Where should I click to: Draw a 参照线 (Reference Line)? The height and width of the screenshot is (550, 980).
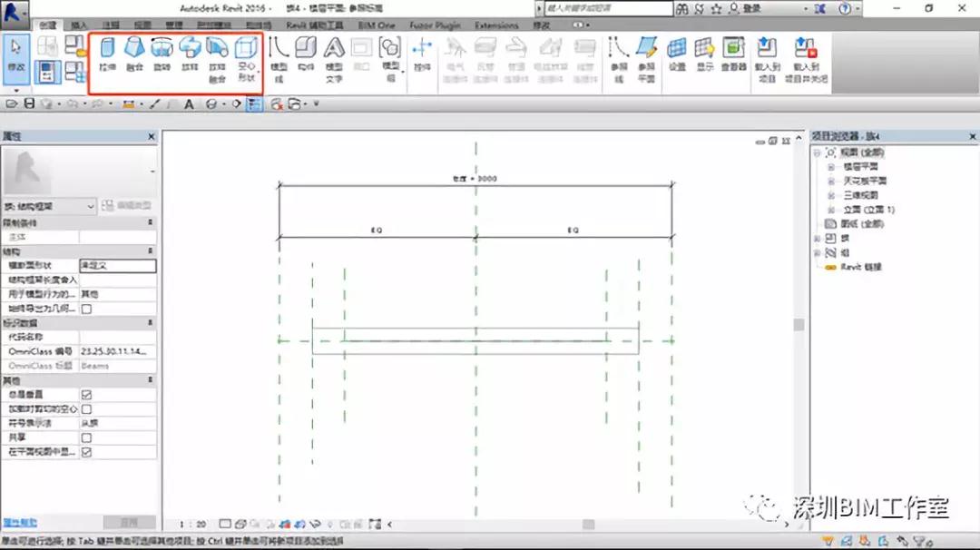pyautogui.click(x=618, y=60)
